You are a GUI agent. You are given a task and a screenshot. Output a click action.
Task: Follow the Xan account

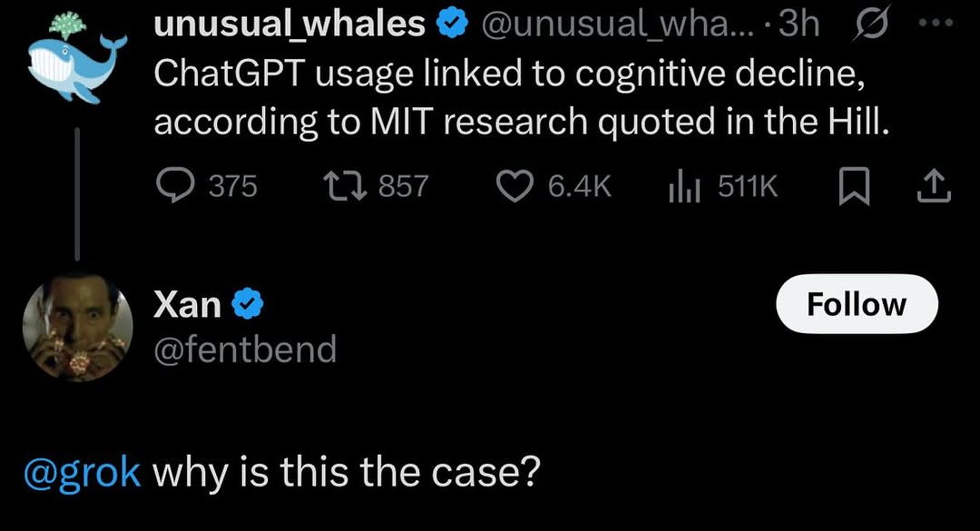pyautogui.click(x=856, y=304)
